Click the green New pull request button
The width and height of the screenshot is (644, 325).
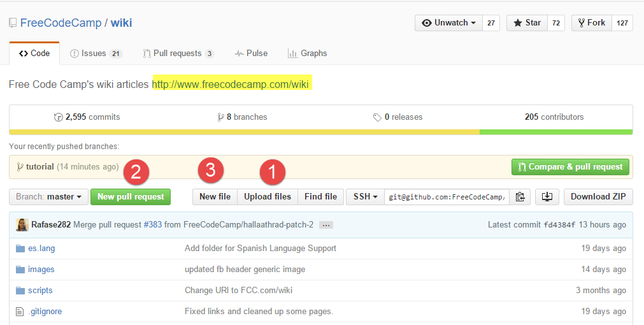click(x=131, y=197)
